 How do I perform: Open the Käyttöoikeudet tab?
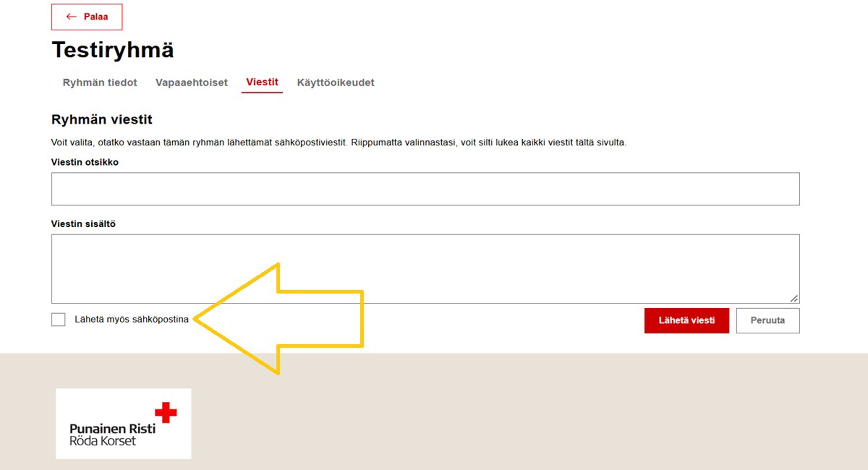335,83
